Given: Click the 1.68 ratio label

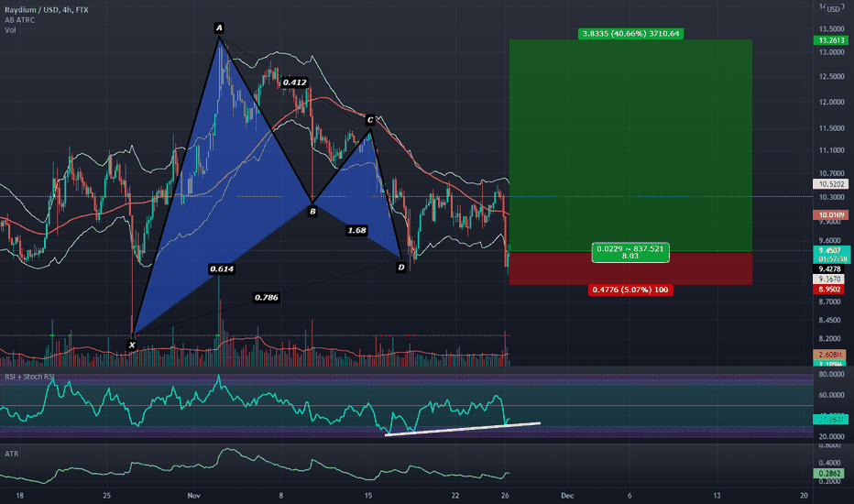Looking at the screenshot, I should point(356,231).
